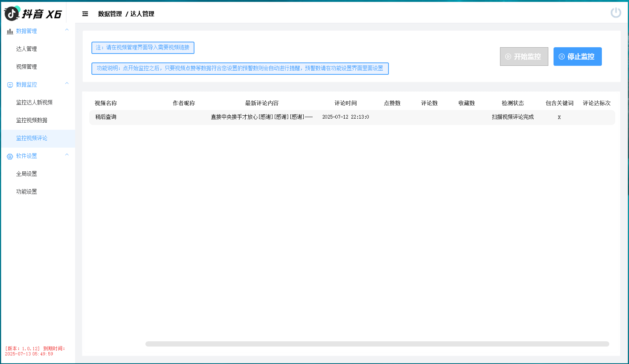
Task: Click the 数据监控 sidebar section label
Action: click(x=26, y=85)
